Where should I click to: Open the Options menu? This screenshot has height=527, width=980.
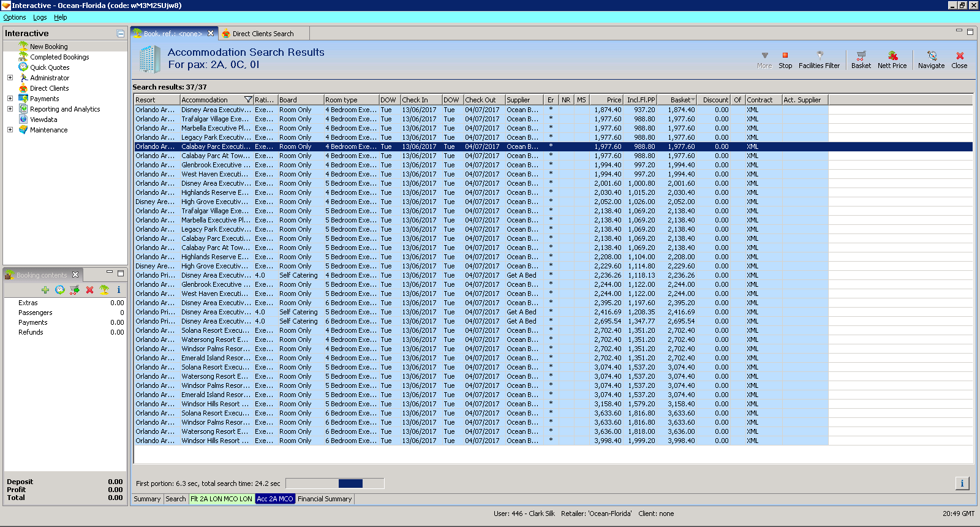coord(15,18)
